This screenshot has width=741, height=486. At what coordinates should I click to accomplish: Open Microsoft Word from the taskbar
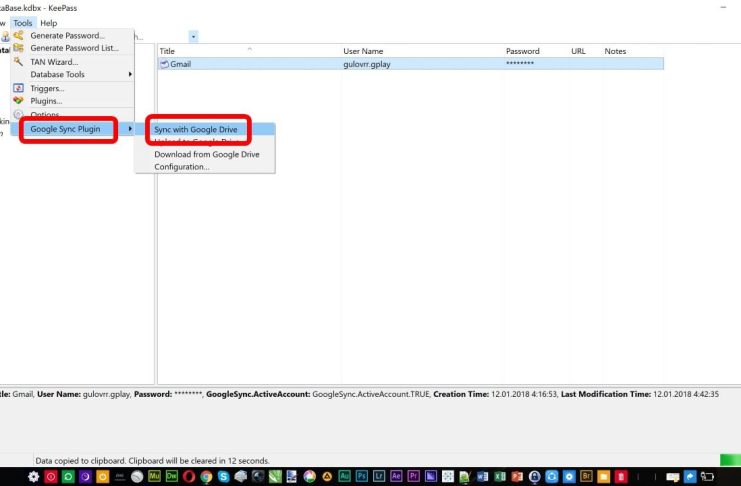click(x=483, y=477)
